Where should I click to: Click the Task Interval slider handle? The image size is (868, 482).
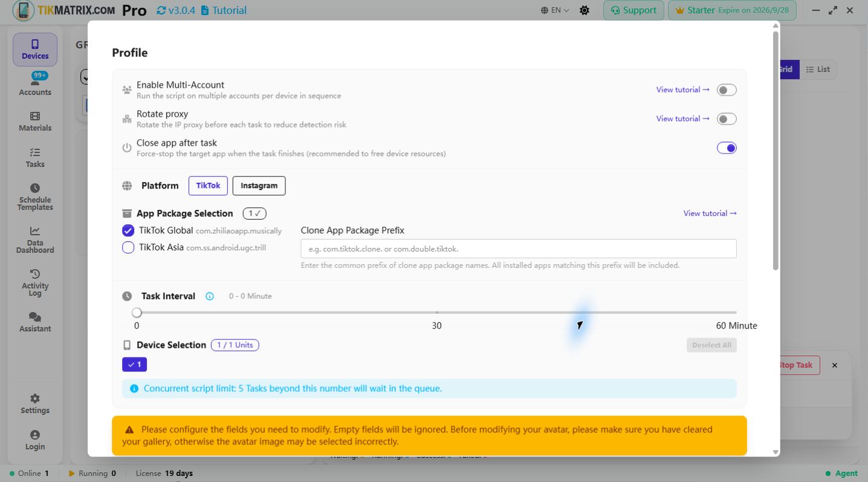coord(137,313)
